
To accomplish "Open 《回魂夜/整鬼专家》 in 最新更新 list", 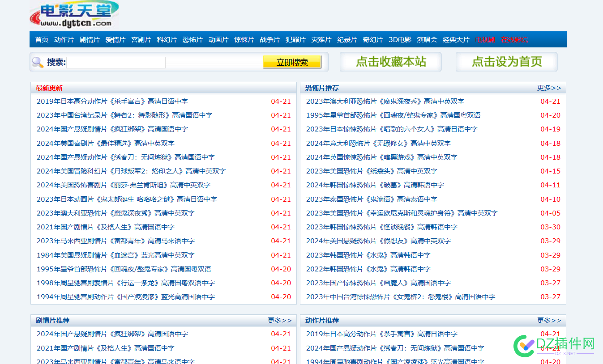I will point(124,269).
